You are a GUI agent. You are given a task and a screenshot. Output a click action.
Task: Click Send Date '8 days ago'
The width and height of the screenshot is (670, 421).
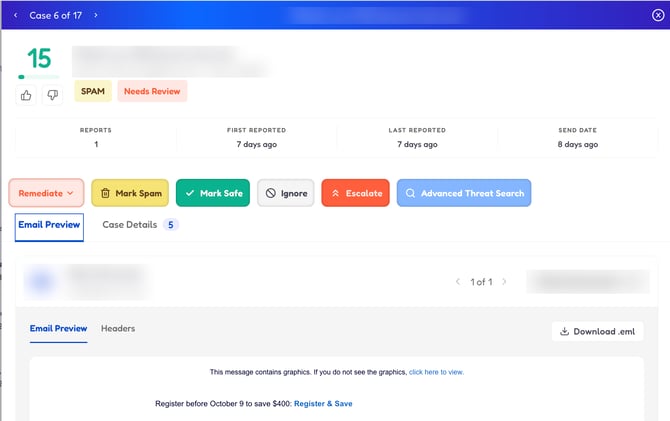578,144
